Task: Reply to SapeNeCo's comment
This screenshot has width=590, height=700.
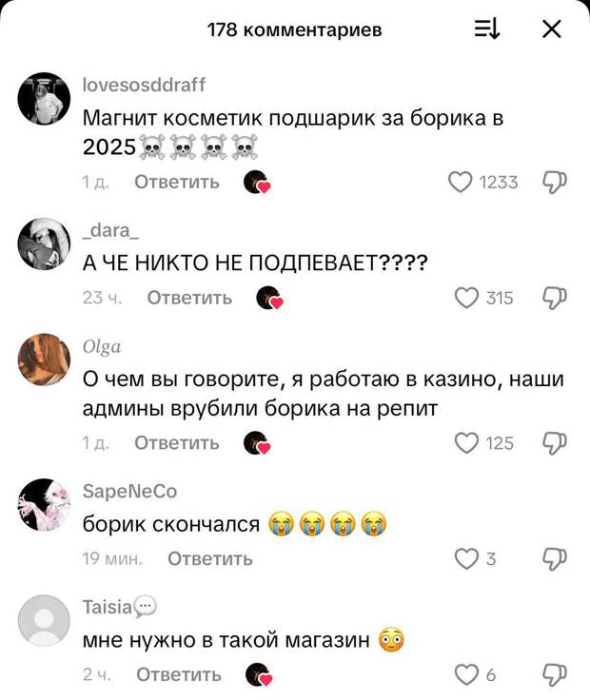Action: click(210, 559)
